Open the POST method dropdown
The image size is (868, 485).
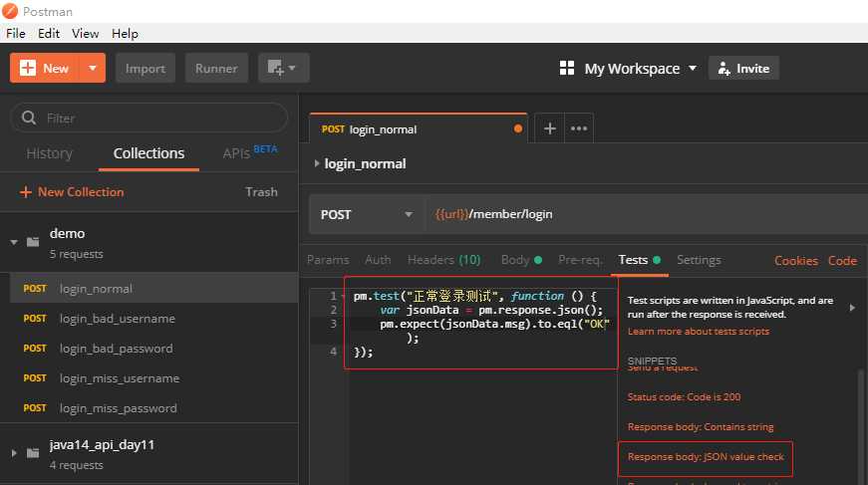(x=367, y=214)
